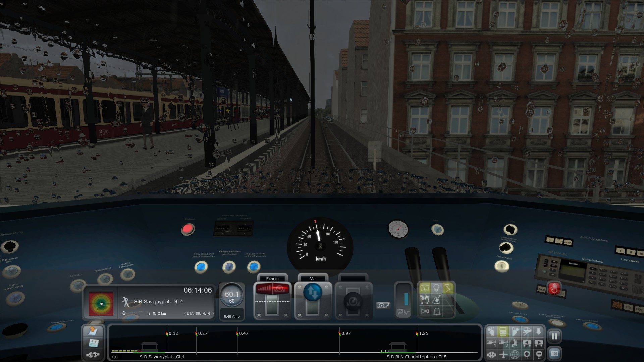The height and width of the screenshot is (362, 644).
Task: Sound the horn icon
Action: (x=425, y=312)
